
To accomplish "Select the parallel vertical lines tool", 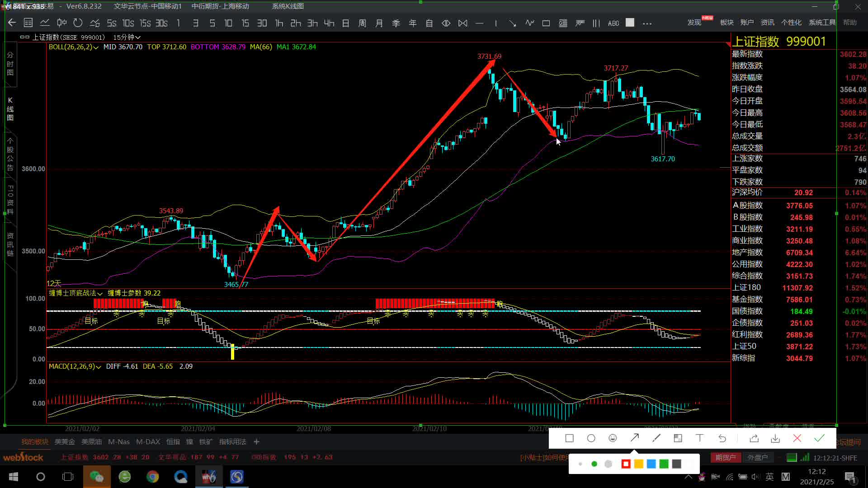I will click(x=596, y=23).
